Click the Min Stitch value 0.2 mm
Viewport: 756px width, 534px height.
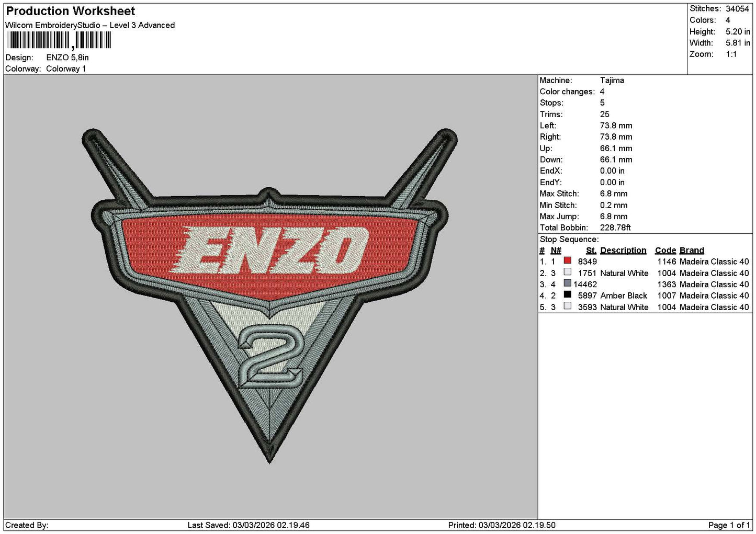click(614, 205)
